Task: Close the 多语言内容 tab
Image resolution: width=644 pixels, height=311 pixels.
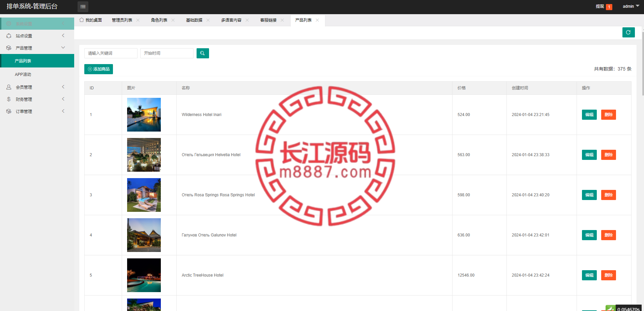Action: click(247, 20)
